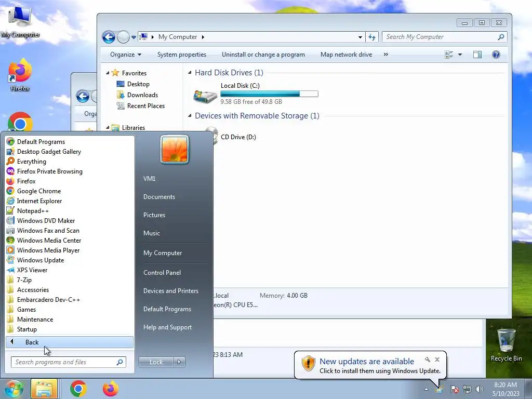Go back in My Computer window
Viewport: 532px width, 399px height.
click(x=109, y=37)
